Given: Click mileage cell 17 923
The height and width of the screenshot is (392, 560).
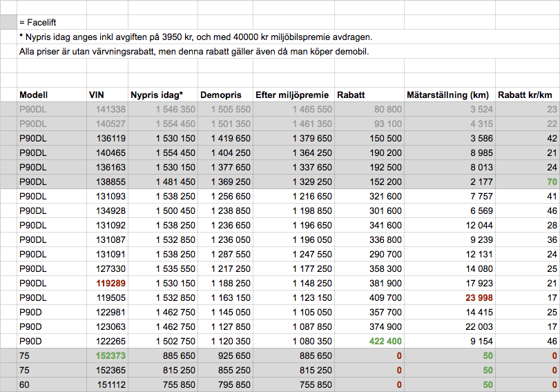Looking at the screenshot, I should click(x=450, y=283).
